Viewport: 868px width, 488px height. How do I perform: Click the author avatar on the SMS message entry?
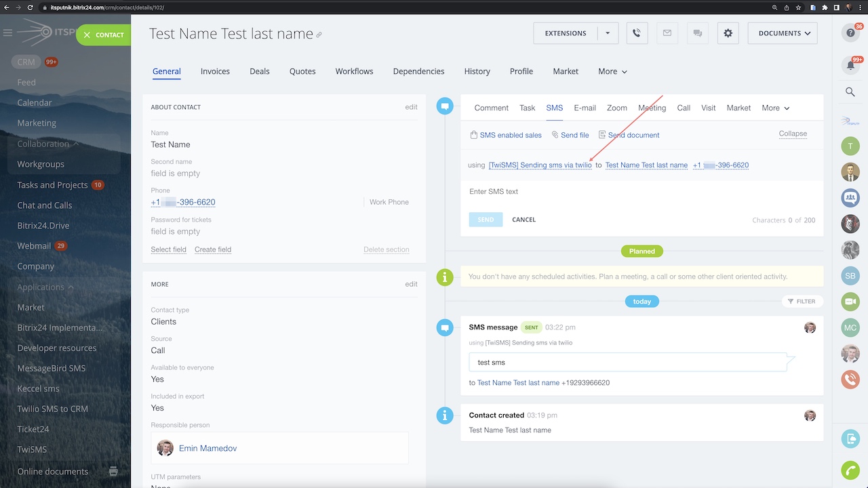pos(810,327)
